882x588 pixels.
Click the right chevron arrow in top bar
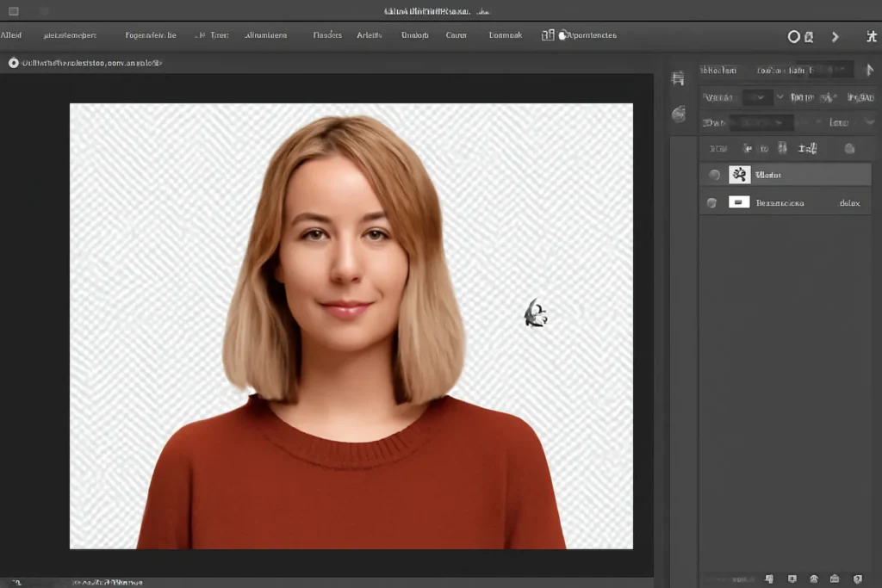point(835,36)
